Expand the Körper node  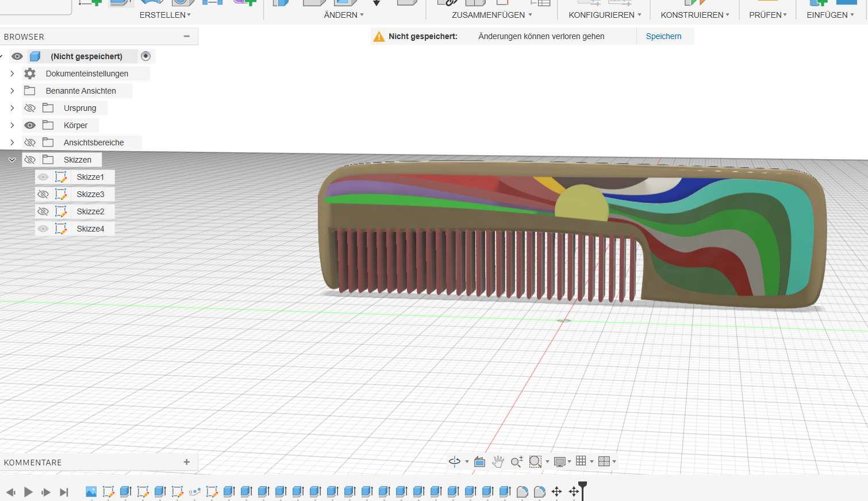[x=12, y=125]
